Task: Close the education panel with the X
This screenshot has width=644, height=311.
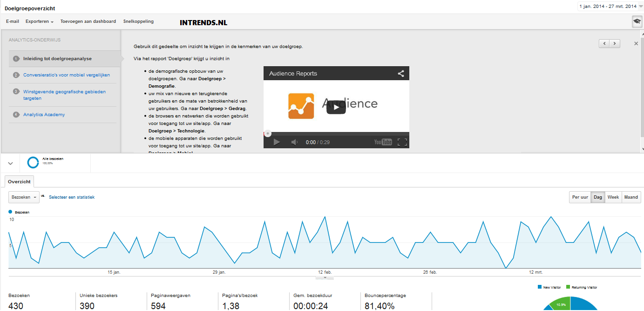Action: 636,43
